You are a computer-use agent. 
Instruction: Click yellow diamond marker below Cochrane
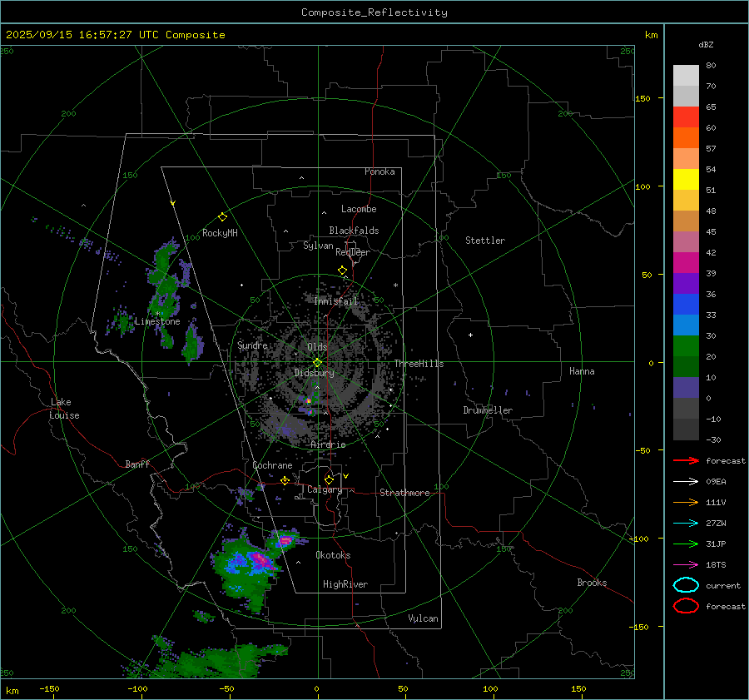click(x=285, y=480)
